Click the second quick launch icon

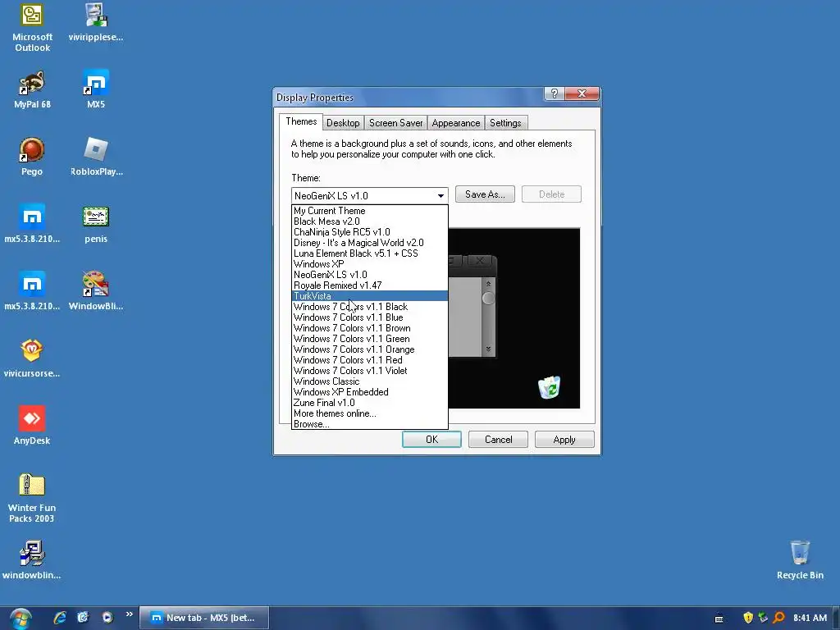coord(83,618)
